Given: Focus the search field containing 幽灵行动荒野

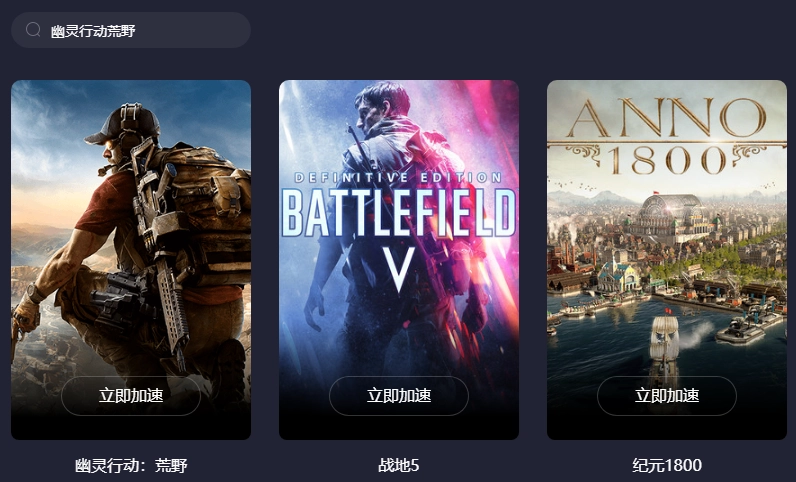Looking at the screenshot, I should [131, 30].
